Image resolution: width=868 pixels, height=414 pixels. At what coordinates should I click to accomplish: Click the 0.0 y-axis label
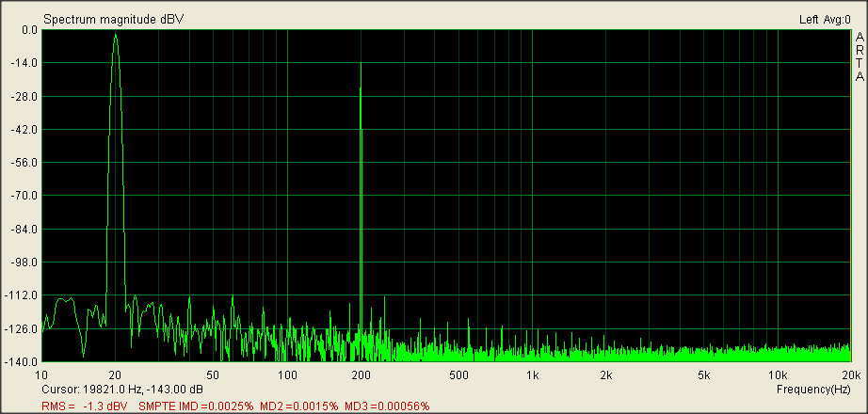click(x=29, y=30)
